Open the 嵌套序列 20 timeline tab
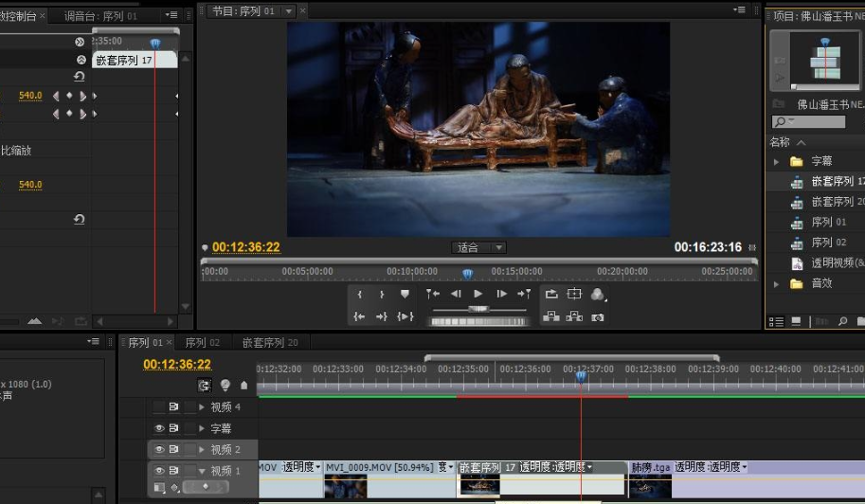Viewport: 865px width, 504px height. 270,342
